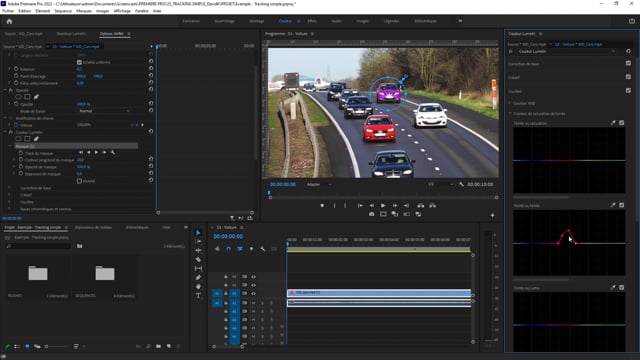
Task: Open the RUSHES bin folder
Action: pos(38,273)
